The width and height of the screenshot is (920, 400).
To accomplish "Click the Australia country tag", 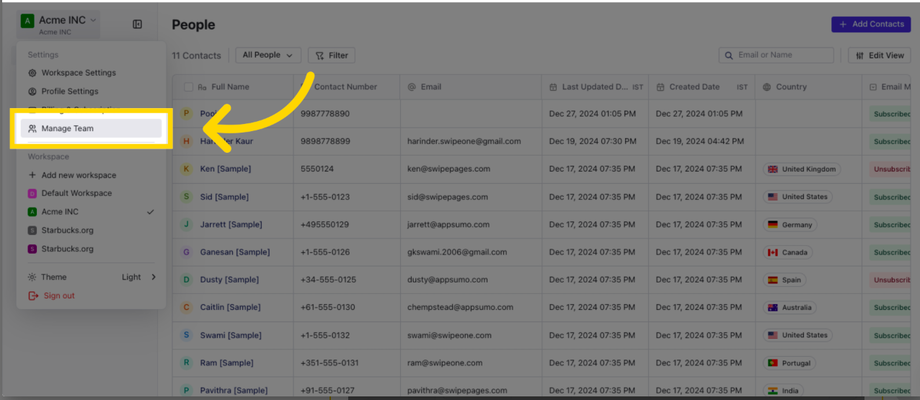I will (790, 308).
